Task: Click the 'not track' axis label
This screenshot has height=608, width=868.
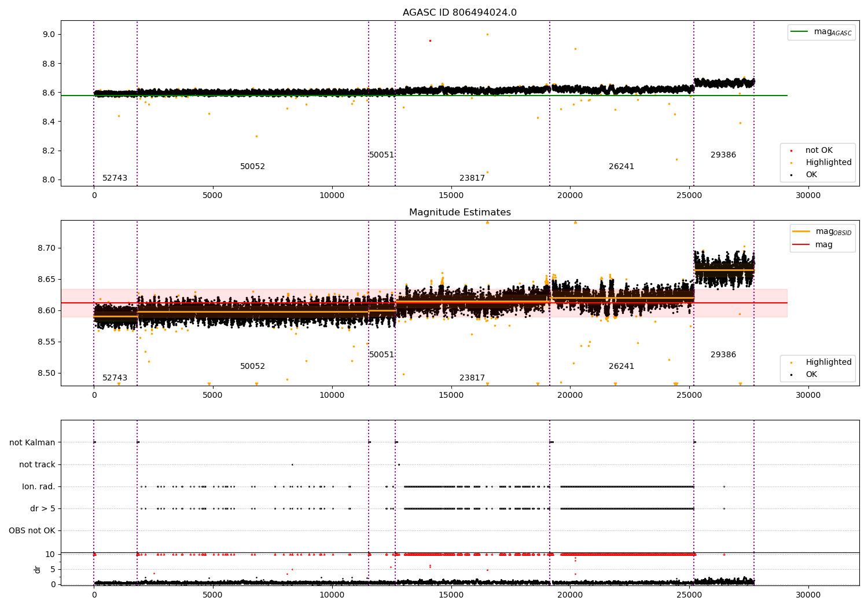Action: click(x=37, y=464)
